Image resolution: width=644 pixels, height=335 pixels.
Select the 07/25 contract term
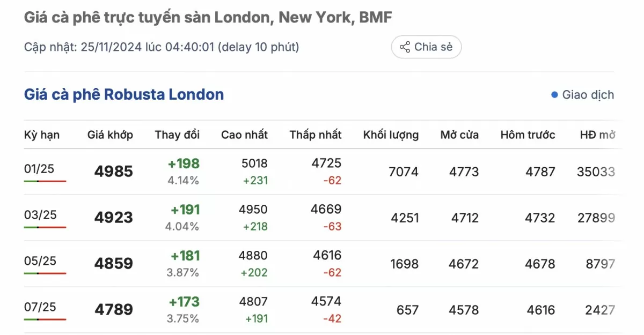tap(40, 307)
